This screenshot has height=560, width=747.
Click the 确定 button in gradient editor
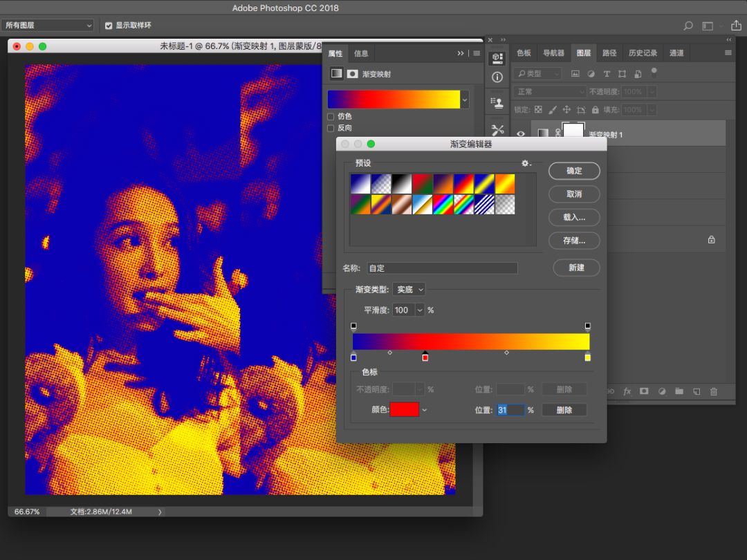tap(574, 171)
